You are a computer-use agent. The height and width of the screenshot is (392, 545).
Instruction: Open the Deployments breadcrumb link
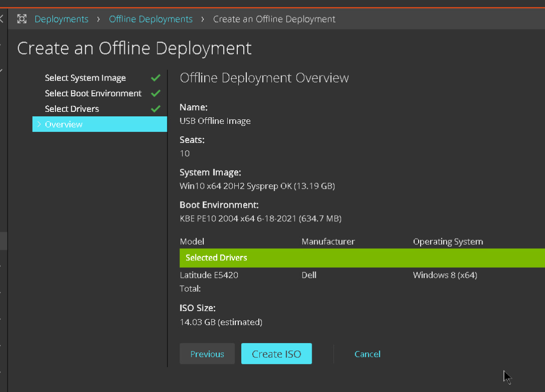[61, 18]
